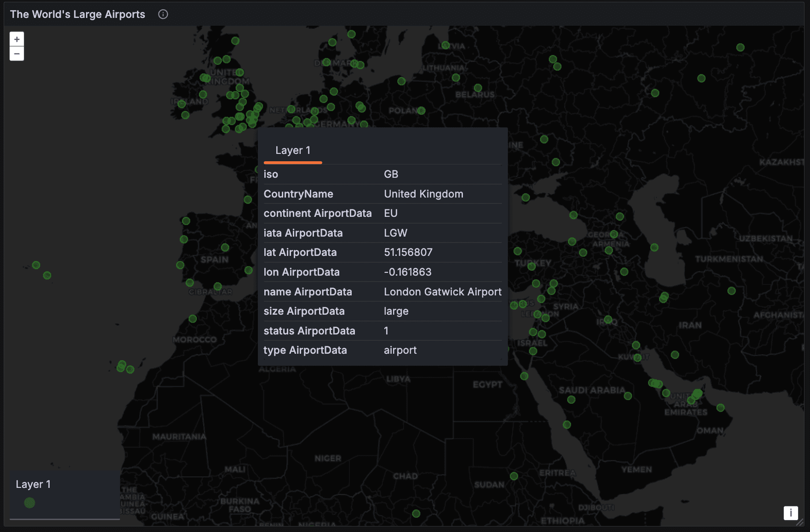Click the airport marker below Sudan near Ethiopia
The height and width of the screenshot is (532, 810).
[416, 514]
